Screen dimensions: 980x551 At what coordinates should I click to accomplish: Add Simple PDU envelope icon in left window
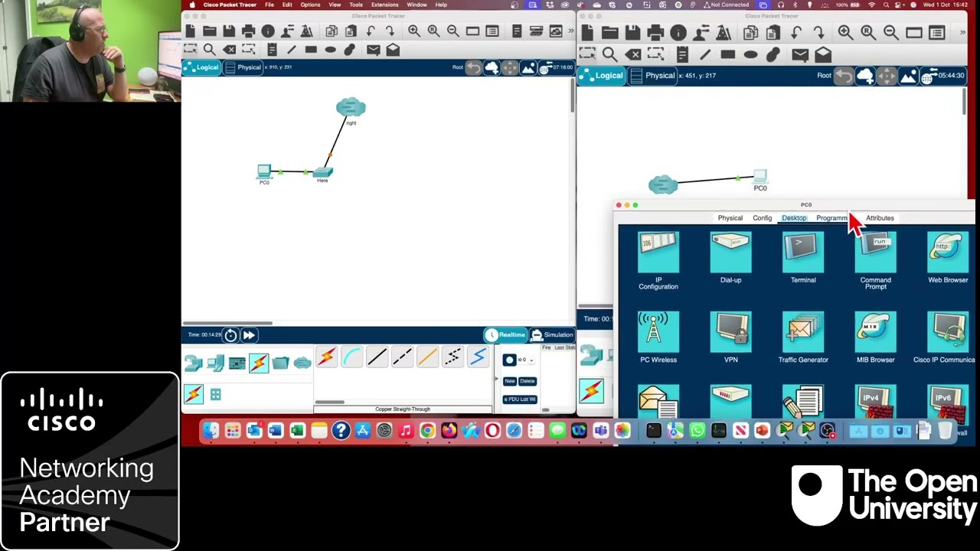[x=373, y=50]
